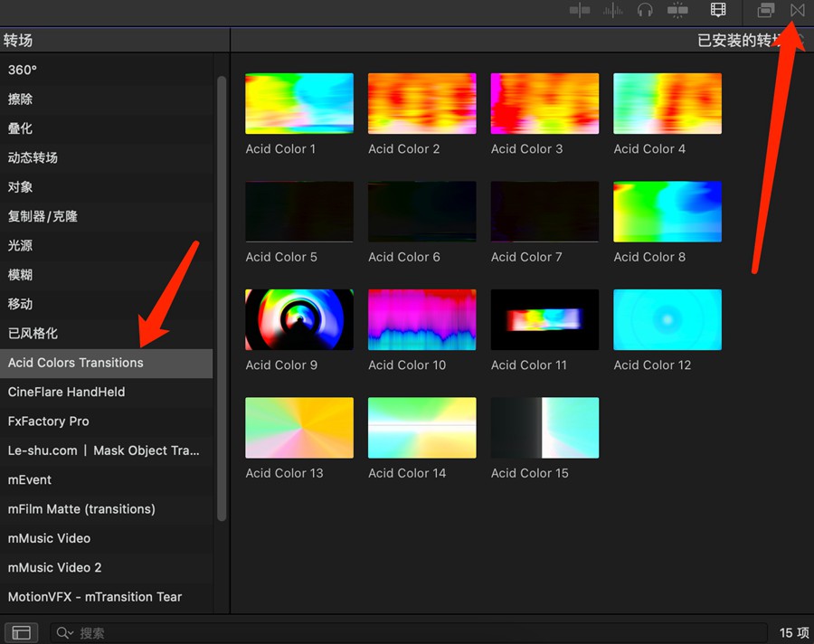Click the Acid Color 15 transition
814x644 pixels.
point(544,428)
